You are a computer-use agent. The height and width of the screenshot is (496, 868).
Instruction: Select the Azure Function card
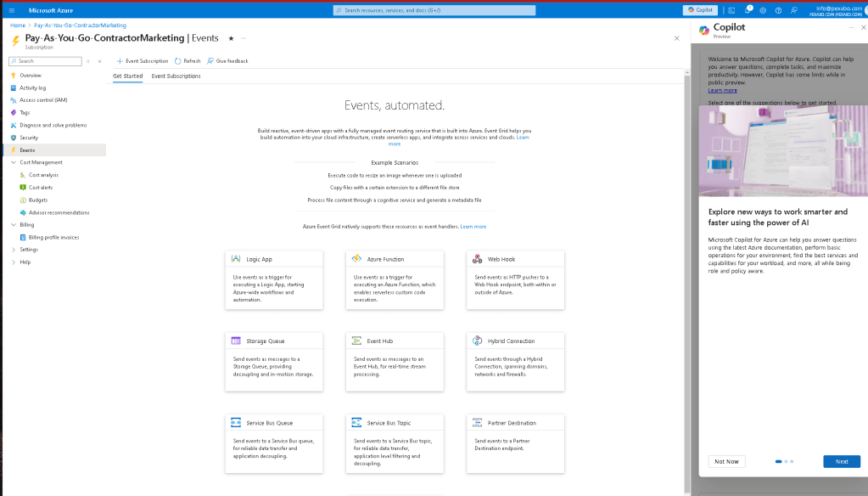[x=395, y=280]
